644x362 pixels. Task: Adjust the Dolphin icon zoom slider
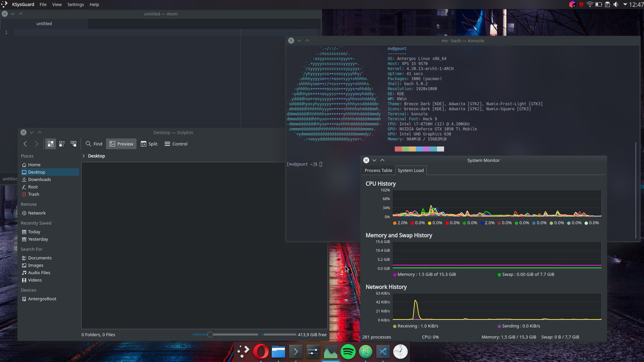pyautogui.click(x=210, y=335)
